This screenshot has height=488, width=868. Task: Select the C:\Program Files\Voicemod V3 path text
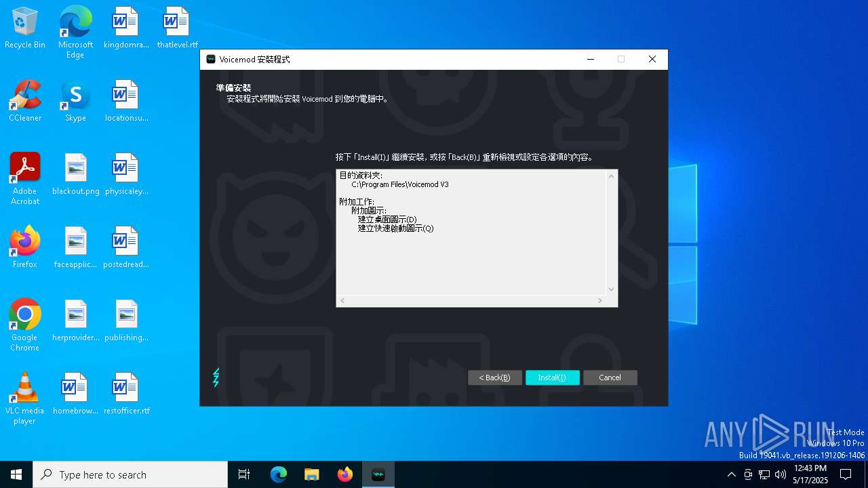point(400,184)
